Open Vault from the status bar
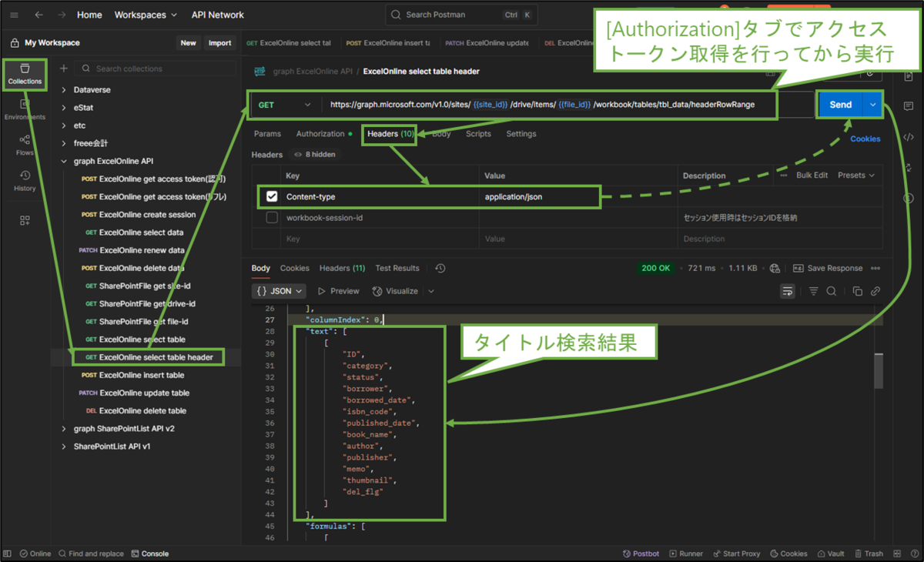 [x=831, y=554]
